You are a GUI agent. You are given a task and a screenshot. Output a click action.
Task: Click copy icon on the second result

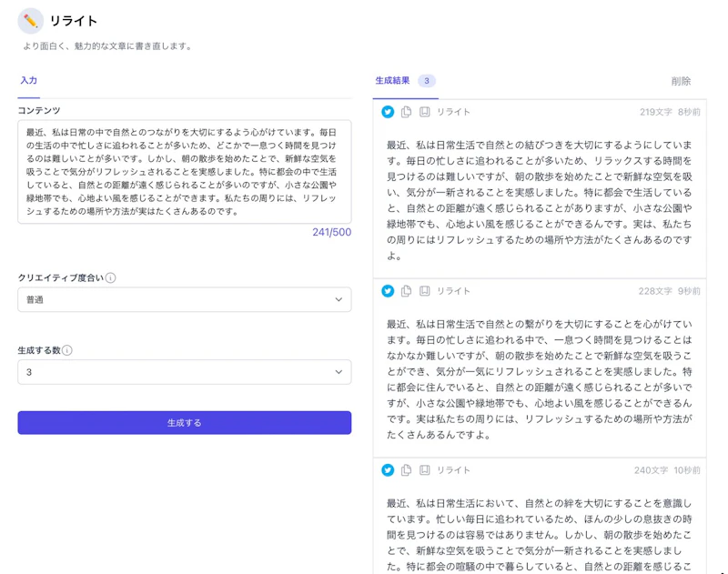406,291
